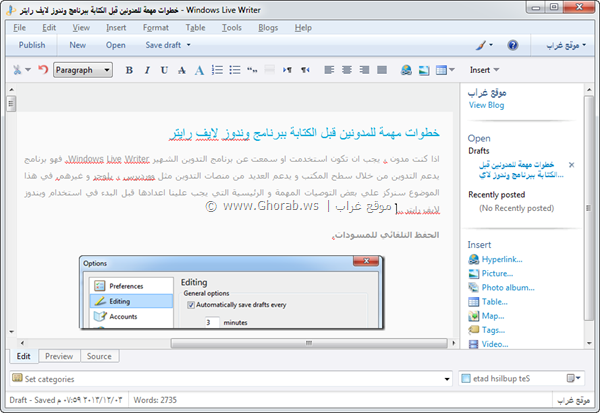Click the paintbrush theme icon
Viewport: 600px width, 413px height.
[481, 45]
